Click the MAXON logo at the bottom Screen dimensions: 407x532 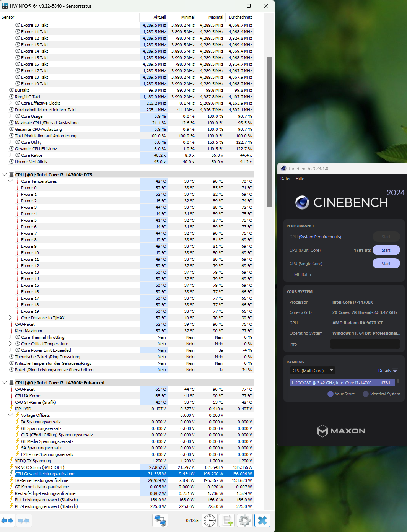342,431
